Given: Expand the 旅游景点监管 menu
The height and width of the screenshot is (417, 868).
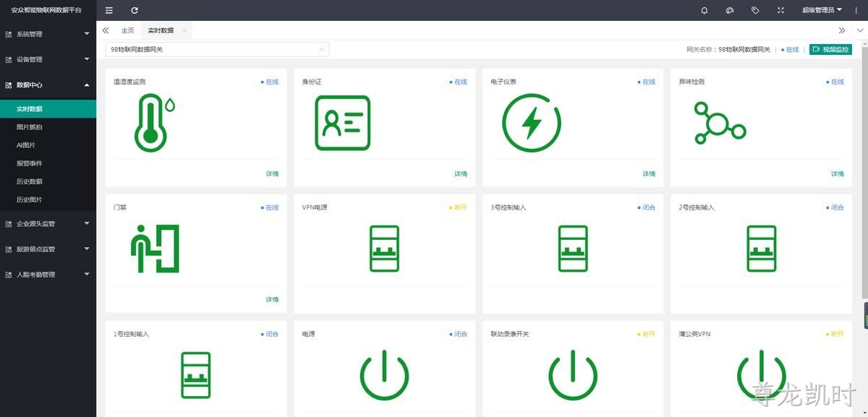Looking at the screenshot, I should [48, 249].
